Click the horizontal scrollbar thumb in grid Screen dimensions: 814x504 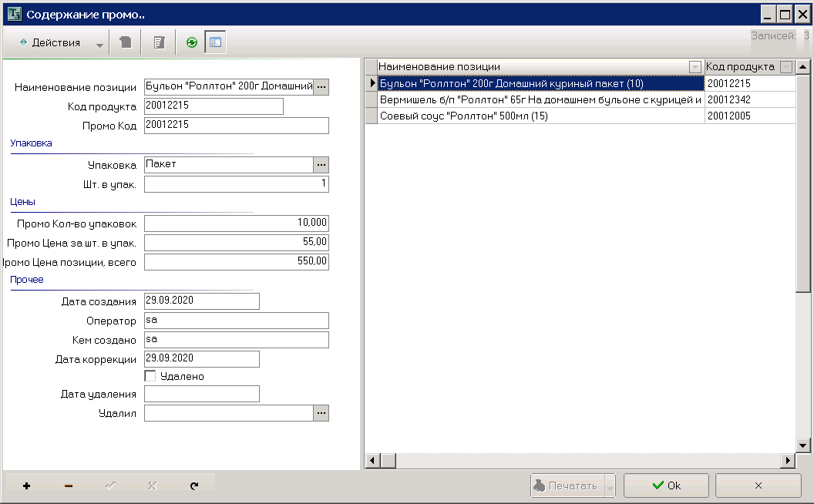(x=388, y=460)
